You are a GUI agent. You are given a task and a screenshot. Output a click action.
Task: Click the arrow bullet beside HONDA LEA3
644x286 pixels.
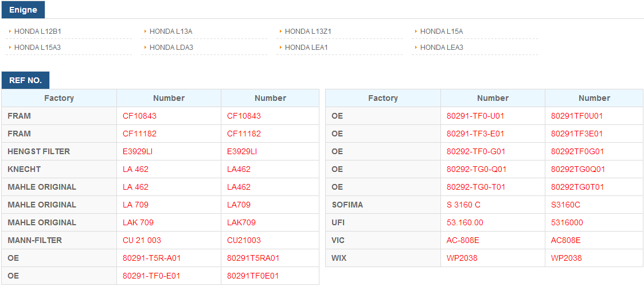(x=416, y=47)
